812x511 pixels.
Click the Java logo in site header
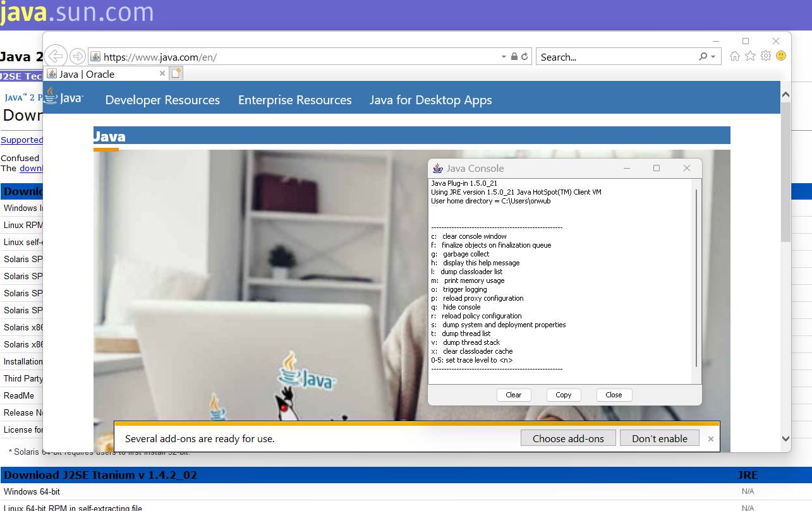pos(64,97)
